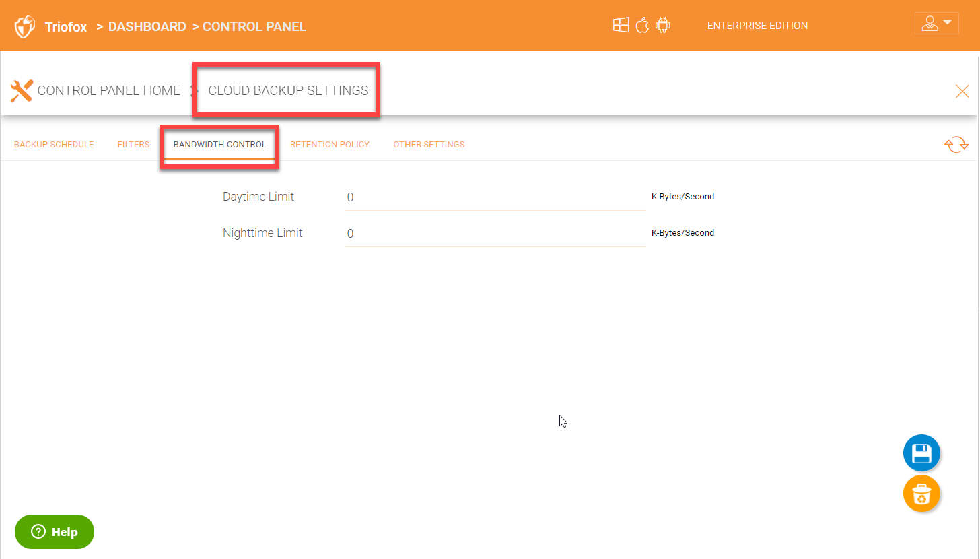This screenshot has width=980, height=559.
Task: Click the Control Panel breadcrumb link
Action: 254,27
